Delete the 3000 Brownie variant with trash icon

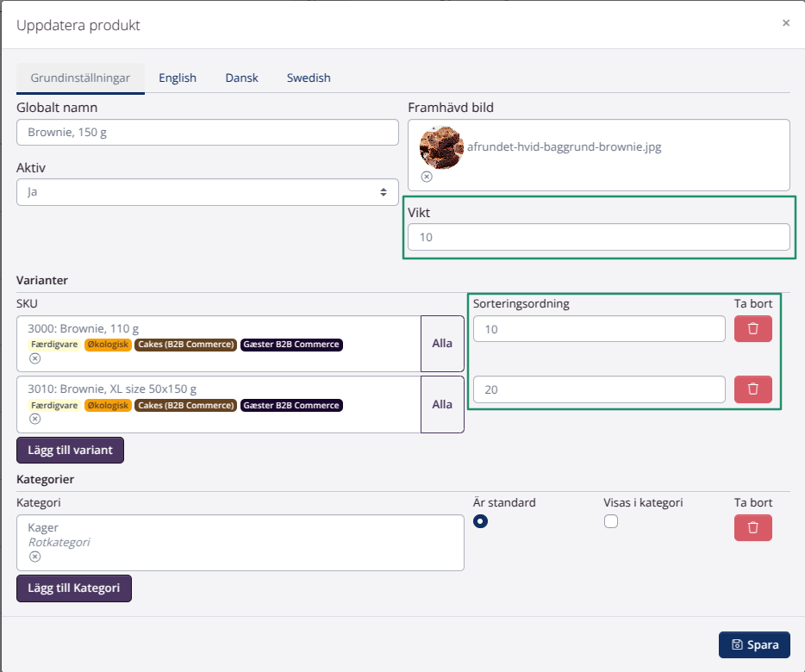click(x=752, y=328)
